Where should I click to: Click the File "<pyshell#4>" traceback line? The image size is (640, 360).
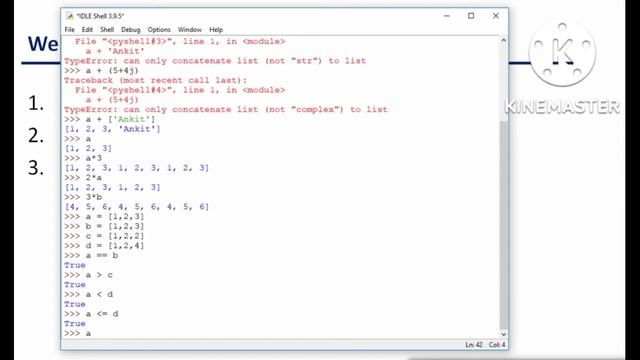pos(180,90)
